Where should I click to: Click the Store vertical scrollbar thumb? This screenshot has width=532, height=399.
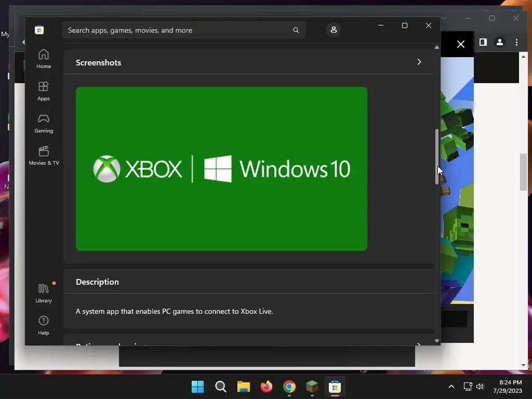pyautogui.click(x=436, y=157)
